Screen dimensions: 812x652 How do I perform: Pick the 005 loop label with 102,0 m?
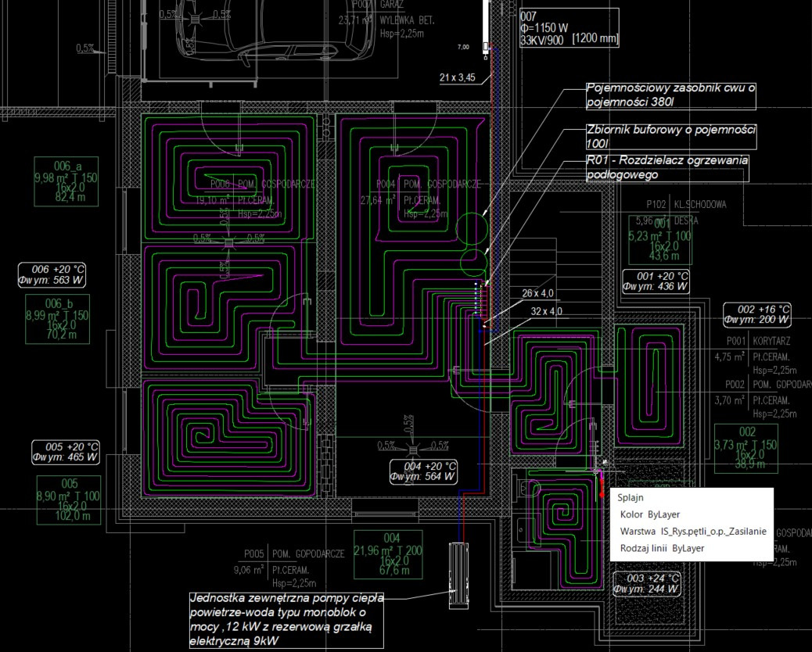pos(70,500)
